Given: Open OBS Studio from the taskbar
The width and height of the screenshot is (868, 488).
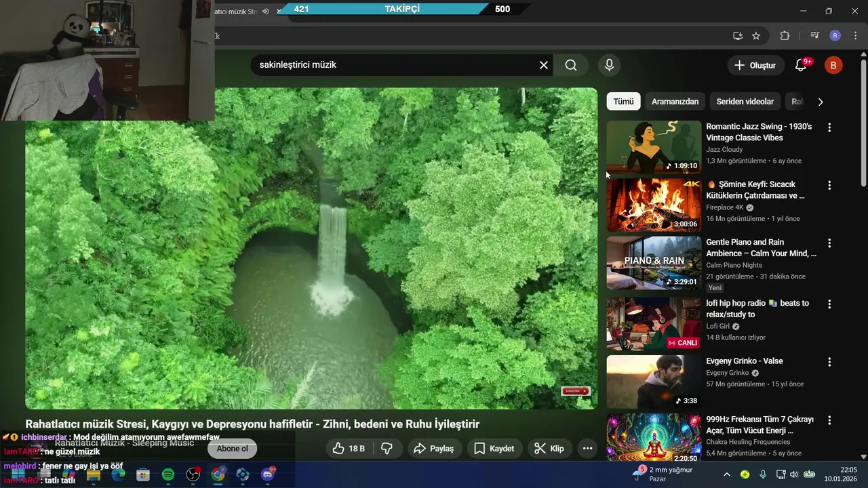Looking at the screenshot, I should 193,474.
